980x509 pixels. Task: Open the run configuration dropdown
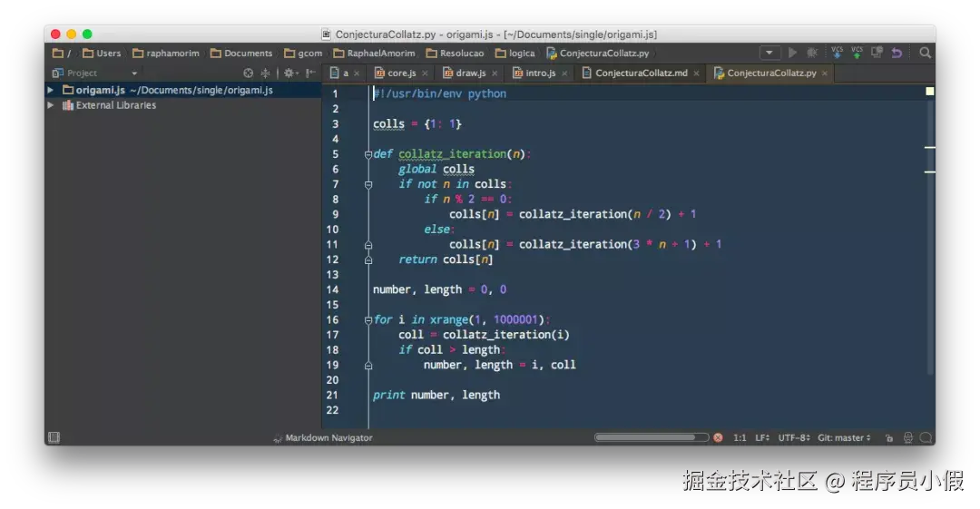tap(769, 54)
